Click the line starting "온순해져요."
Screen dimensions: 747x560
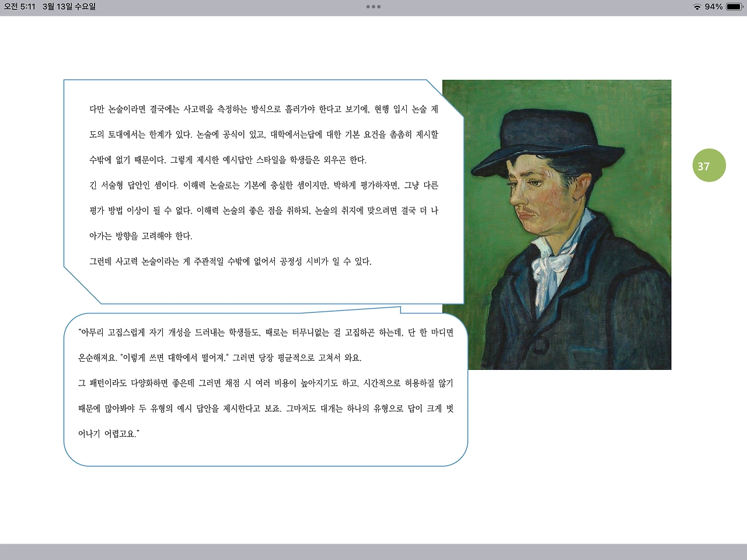220,358
